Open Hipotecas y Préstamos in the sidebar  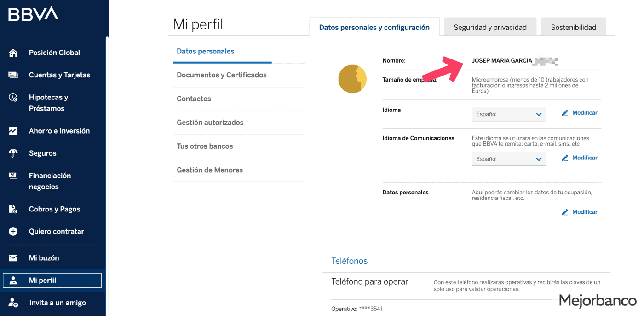(x=48, y=103)
